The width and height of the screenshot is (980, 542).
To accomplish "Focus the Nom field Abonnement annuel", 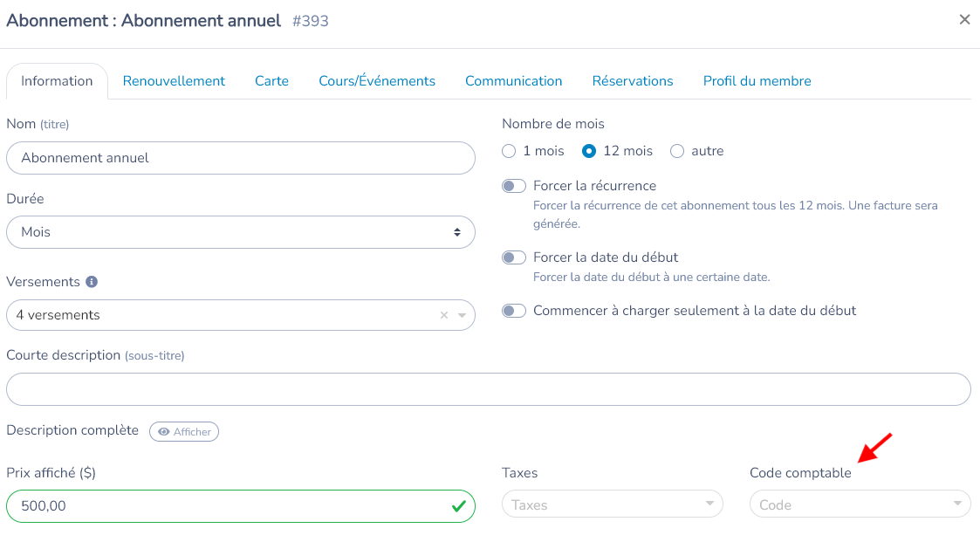I will point(241,158).
